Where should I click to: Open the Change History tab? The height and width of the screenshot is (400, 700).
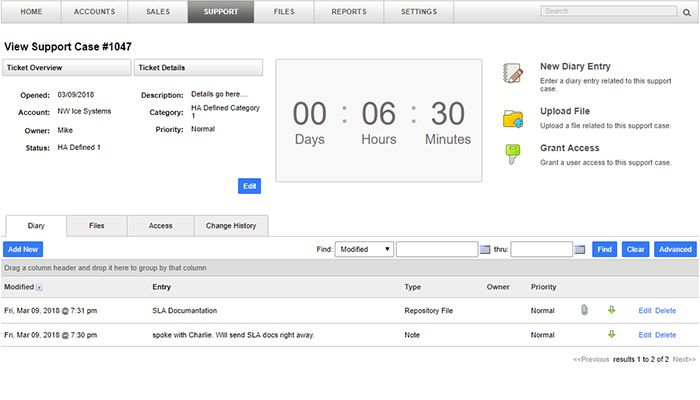tap(230, 226)
